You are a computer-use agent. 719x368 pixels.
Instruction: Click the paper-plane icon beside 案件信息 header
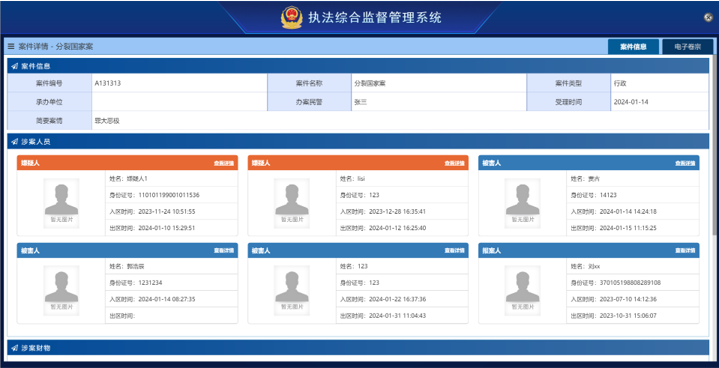click(x=15, y=66)
